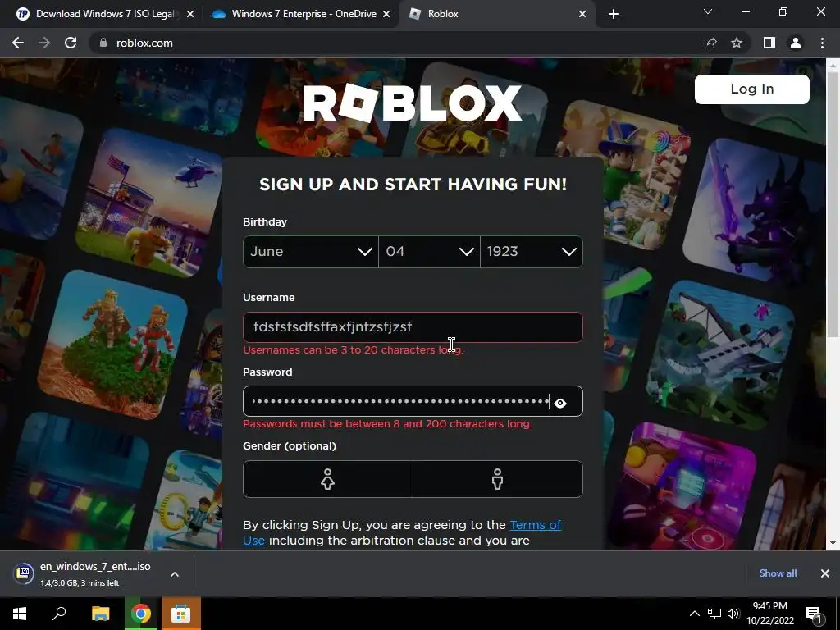Open Microsoft Store from the taskbar

point(180,614)
